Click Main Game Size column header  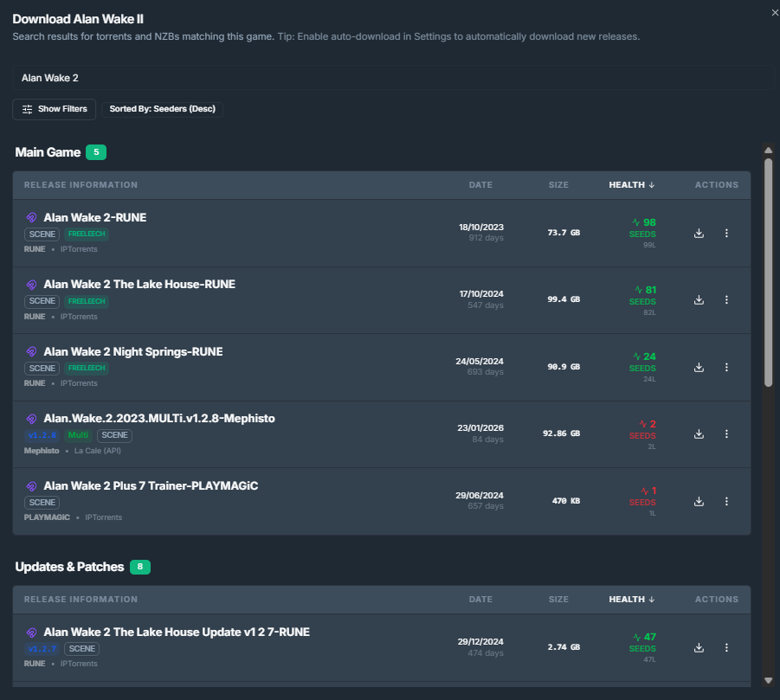click(x=558, y=185)
